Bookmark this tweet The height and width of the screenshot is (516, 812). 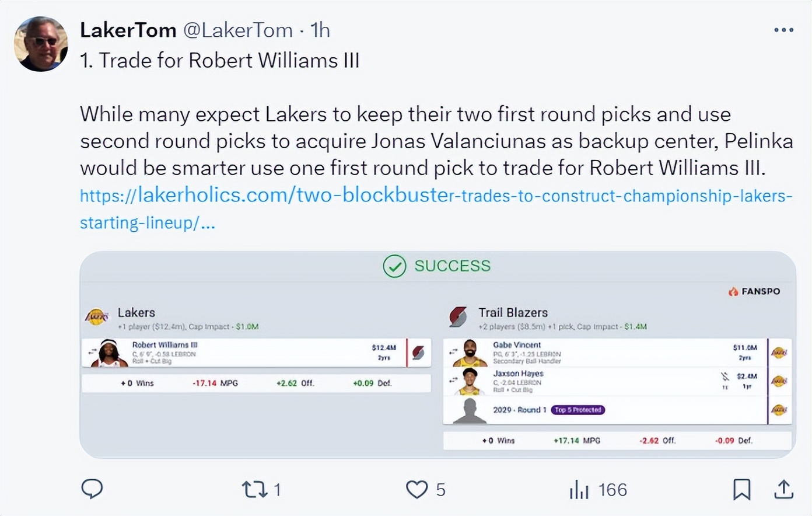pyautogui.click(x=741, y=489)
